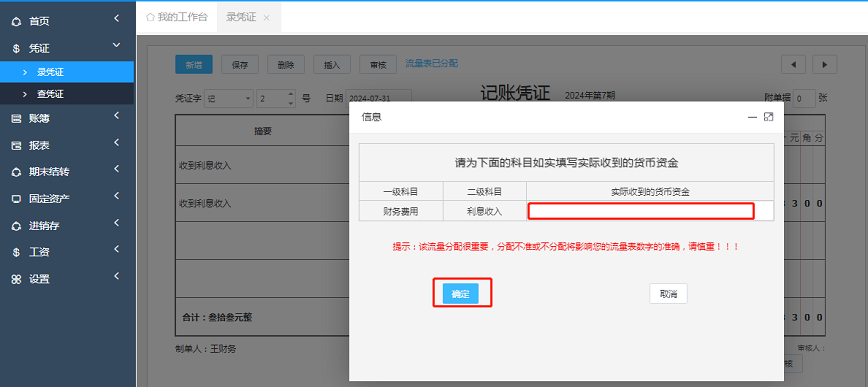The width and height of the screenshot is (868, 387).
Task: Click the 附单据 count field
Action: tap(804, 99)
